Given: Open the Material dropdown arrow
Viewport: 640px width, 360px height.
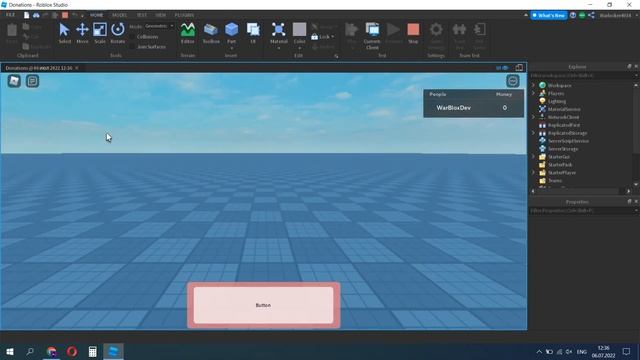Looking at the screenshot, I should [278, 48].
